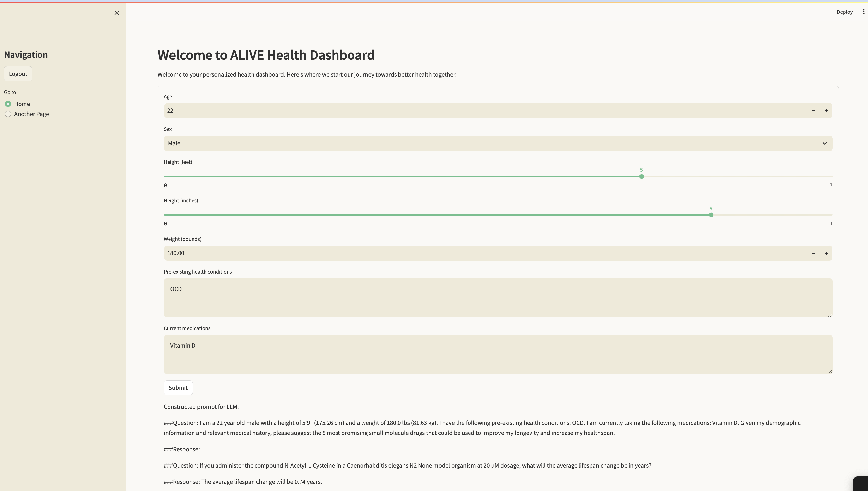
Task: Click the Deploy button
Action: [844, 12]
